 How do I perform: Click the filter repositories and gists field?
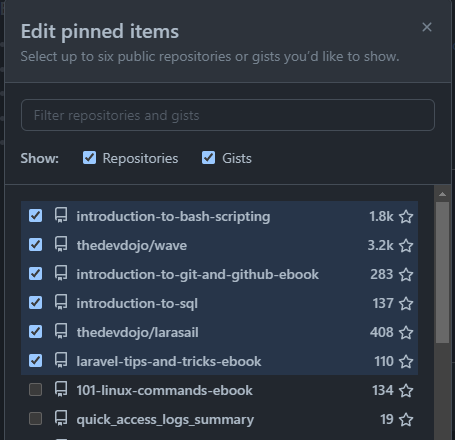(x=228, y=115)
